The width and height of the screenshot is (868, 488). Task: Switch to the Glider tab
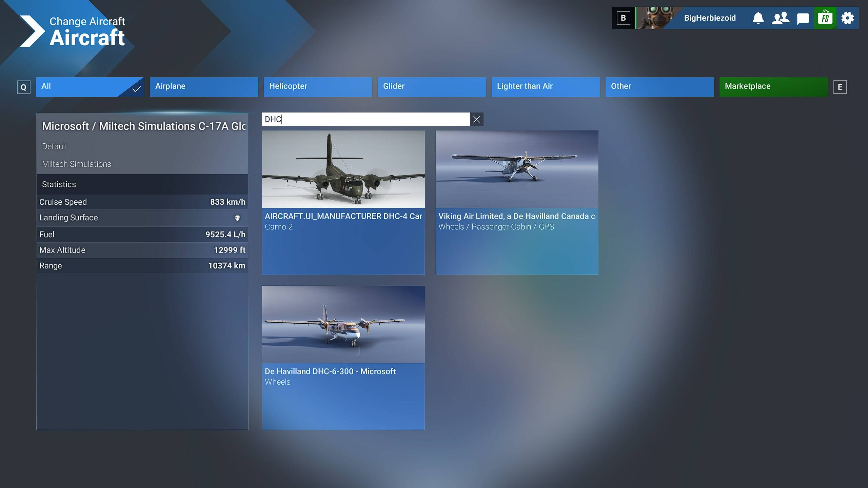pos(432,87)
